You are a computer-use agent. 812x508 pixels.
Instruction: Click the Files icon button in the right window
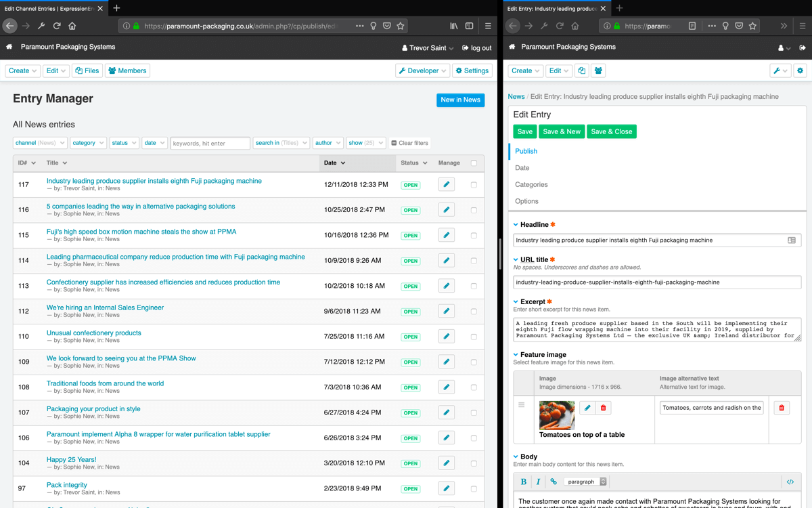582,70
